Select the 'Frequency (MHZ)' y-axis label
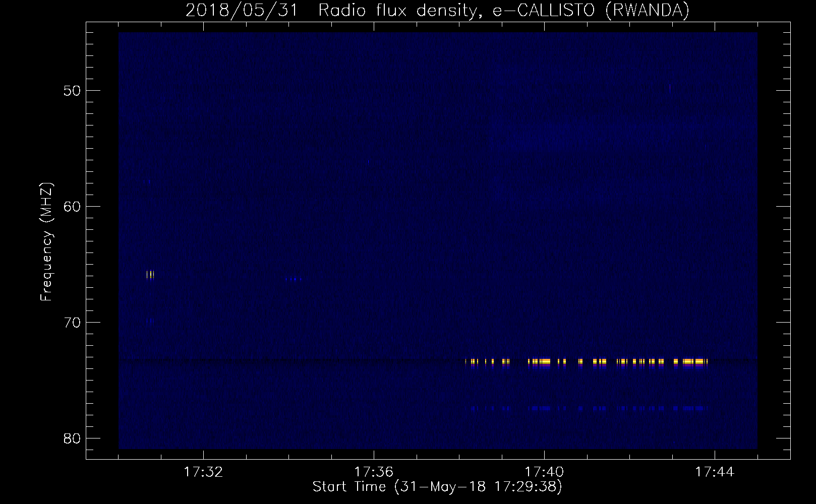This screenshot has height=504, width=816. click(x=46, y=242)
